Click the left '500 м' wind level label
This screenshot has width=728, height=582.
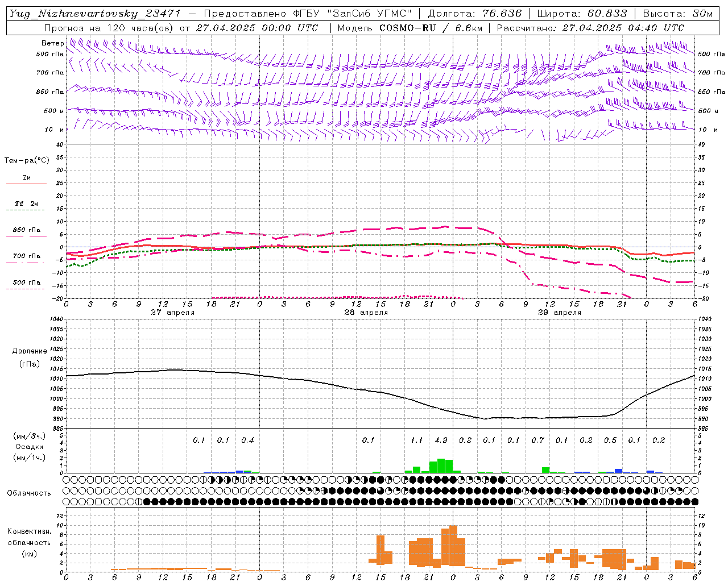pyautogui.click(x=54, y=111)
